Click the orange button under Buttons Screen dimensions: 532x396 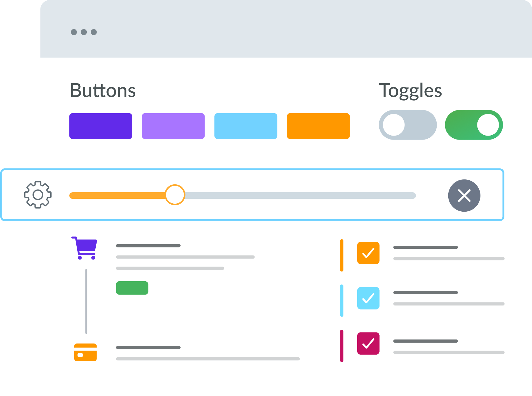(x=318, y=126)
